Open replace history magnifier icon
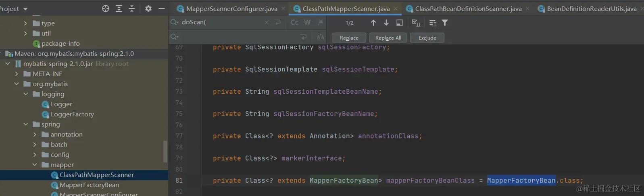 point(175,37)
